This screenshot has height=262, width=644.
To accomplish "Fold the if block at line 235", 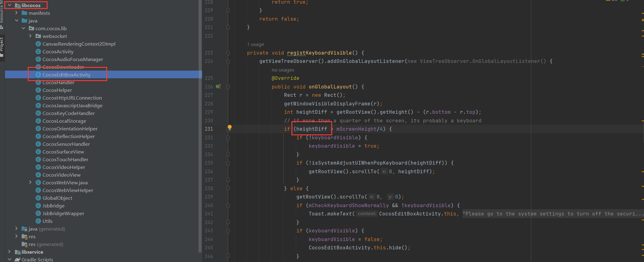I will [228, 163].
